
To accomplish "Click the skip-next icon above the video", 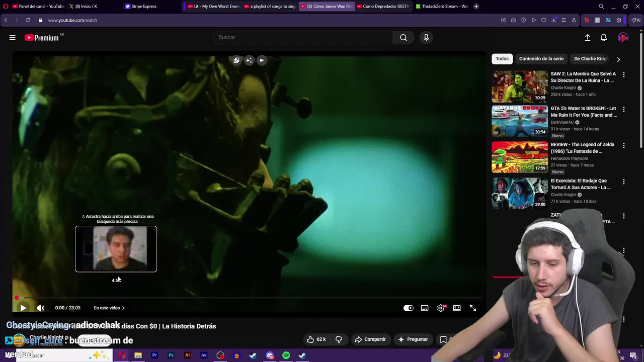I will click(x=262, y=60).
